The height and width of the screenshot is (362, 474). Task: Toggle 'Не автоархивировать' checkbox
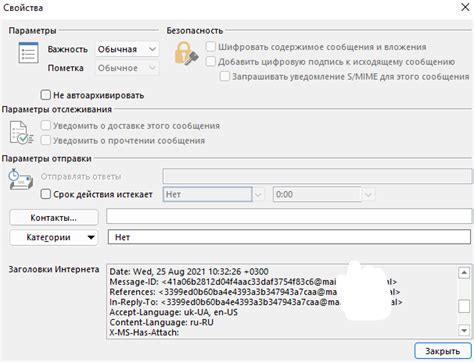tap(45, 95)
